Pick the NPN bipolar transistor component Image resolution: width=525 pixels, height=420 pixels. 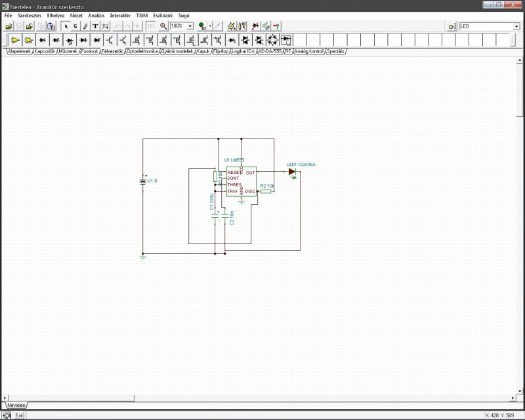pos(110,40)
